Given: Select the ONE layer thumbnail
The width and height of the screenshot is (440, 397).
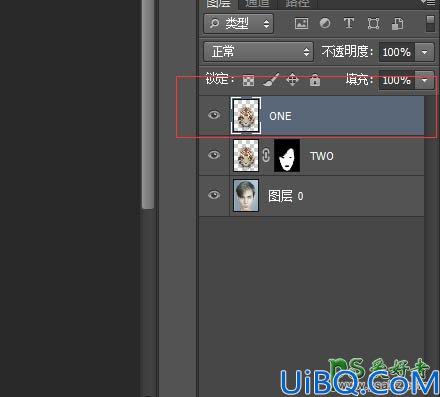Looking at the screenshot, I should pyautogui.click(x=246, y=116).
